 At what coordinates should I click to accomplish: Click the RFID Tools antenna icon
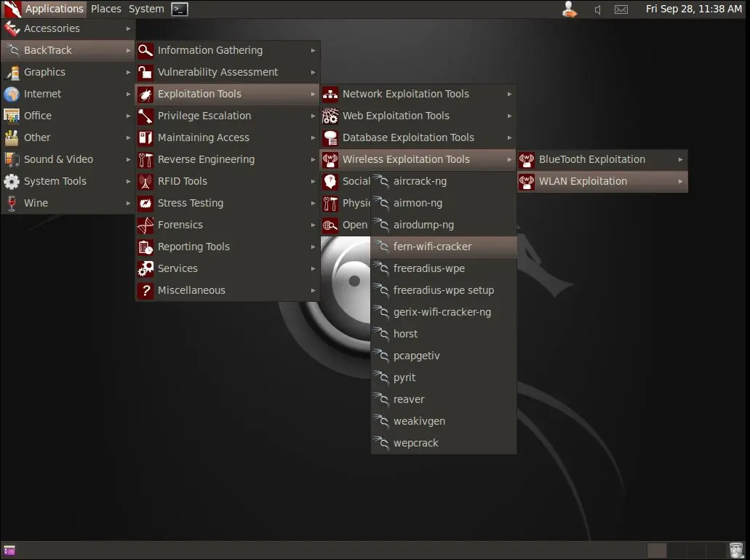pos(145,181)
